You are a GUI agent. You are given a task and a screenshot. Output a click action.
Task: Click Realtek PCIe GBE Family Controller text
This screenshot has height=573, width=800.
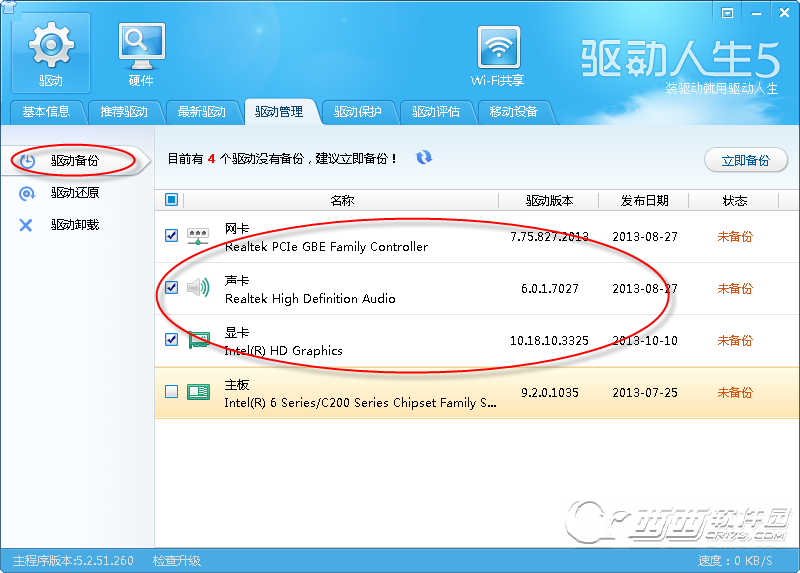tap(327, 247)
